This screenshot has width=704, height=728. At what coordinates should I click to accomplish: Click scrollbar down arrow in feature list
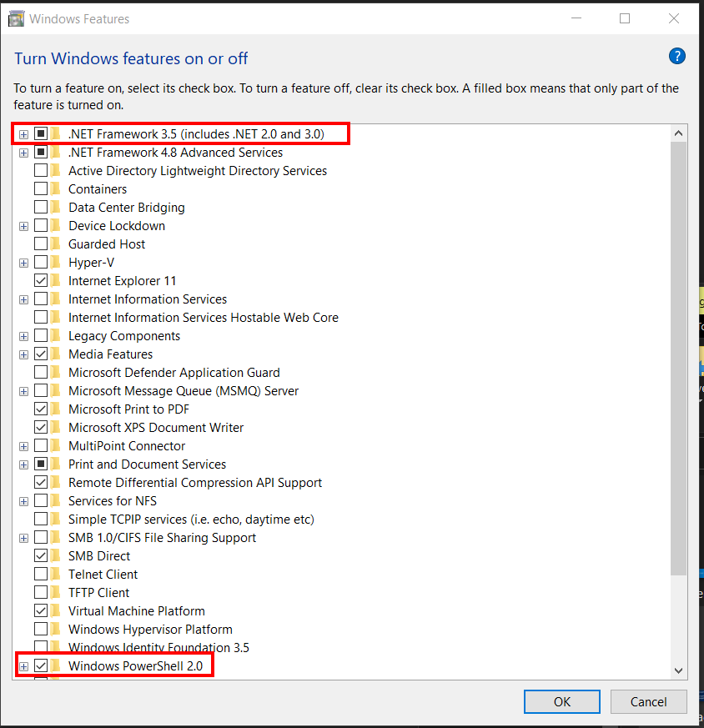pyautogui.click(x=678, y=670)
